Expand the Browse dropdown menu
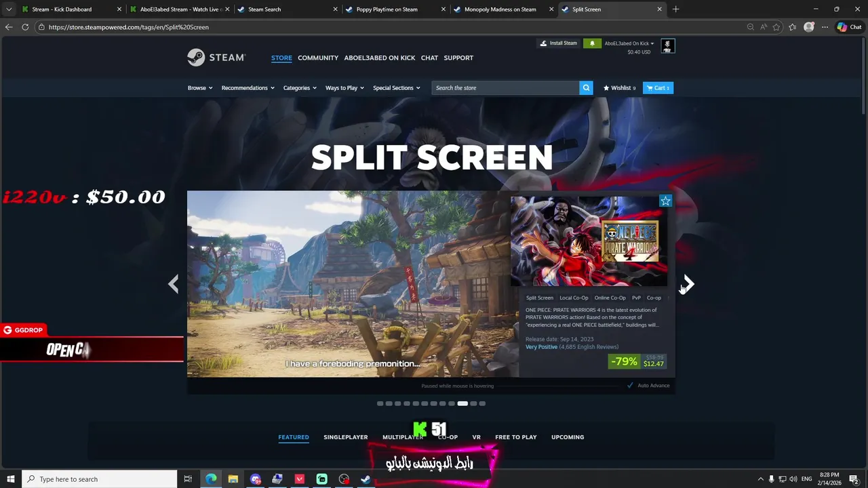Image resolution: width=868 pixels, height=488 pixels. (x=200, y=88)
